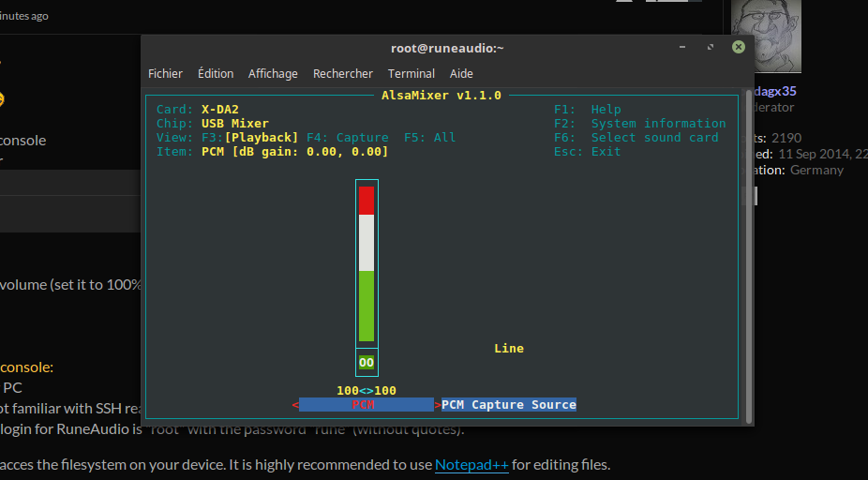This screenshot has width=868, height=480.
Task: Click the F3 Playback view
Action: pyautogui.click(x=249, y=137)
